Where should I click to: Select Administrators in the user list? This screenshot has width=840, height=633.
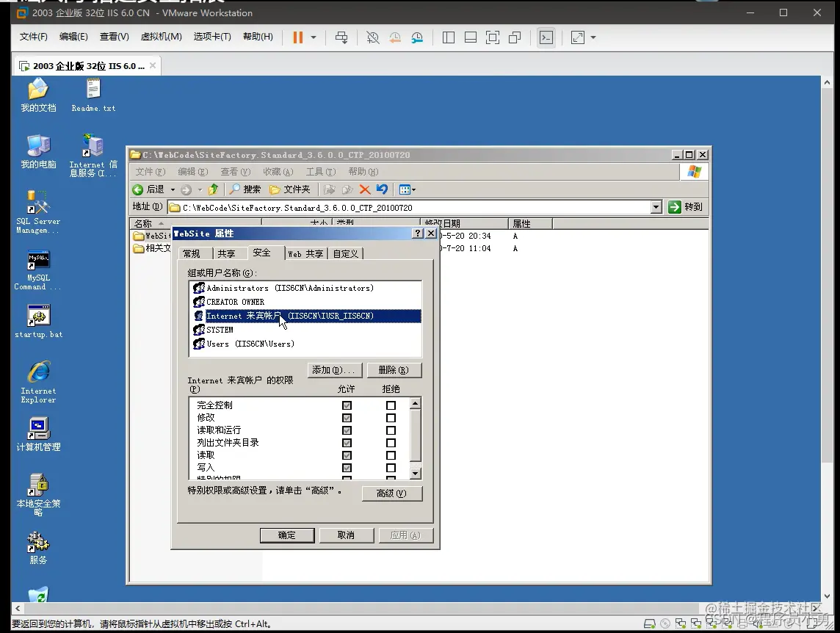[290, 288]
